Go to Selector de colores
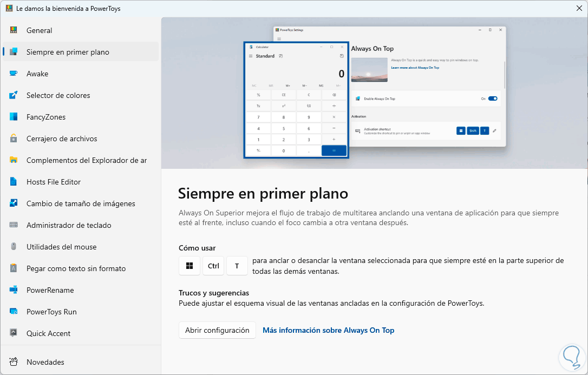 coord(81,95)
